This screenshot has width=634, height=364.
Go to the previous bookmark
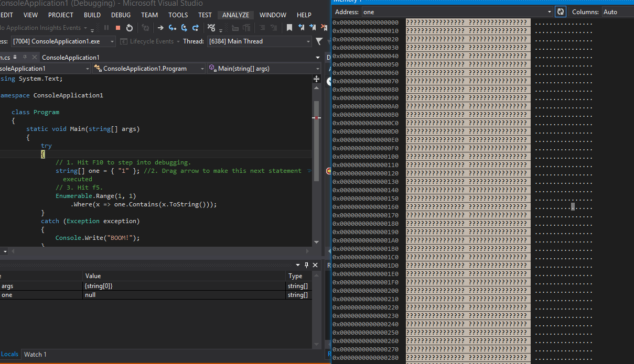point(302,28)
